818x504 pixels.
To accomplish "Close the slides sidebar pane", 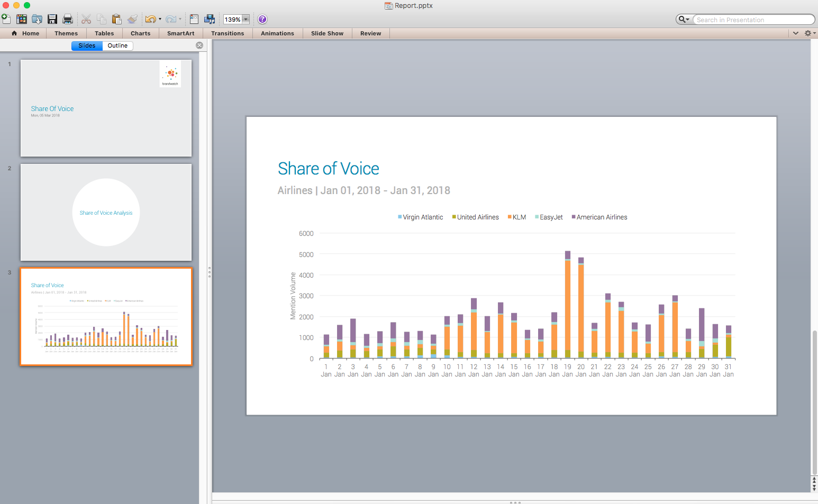I will (199, 45).
